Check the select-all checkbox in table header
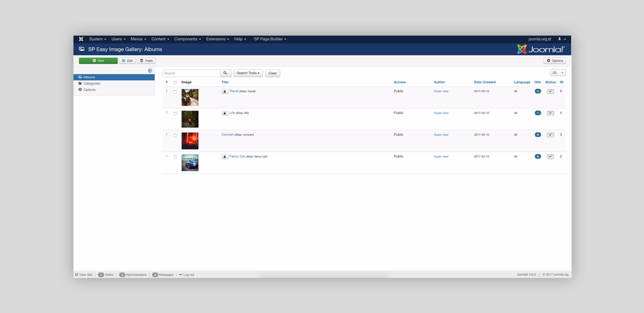 (175, 82)
